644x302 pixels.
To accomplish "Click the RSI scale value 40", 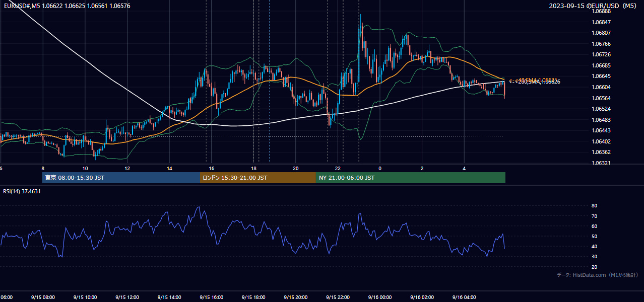I will click(x=595, y=246).
